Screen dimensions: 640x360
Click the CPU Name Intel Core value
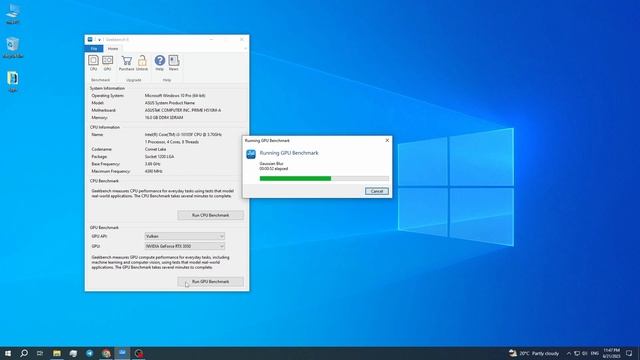coord(183,134)
